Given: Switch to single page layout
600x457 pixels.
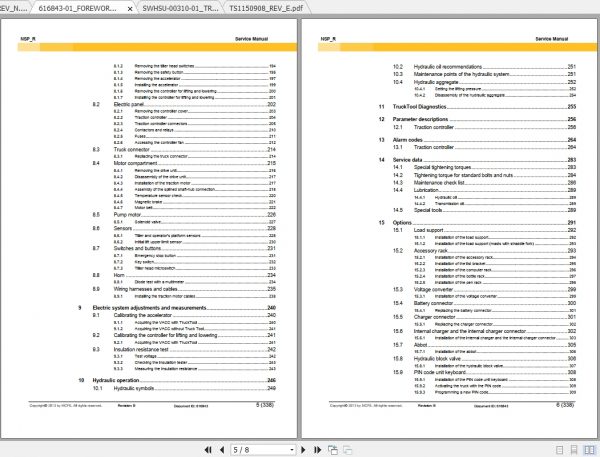Looking at the screenshot, I should (x=559, y=450).
